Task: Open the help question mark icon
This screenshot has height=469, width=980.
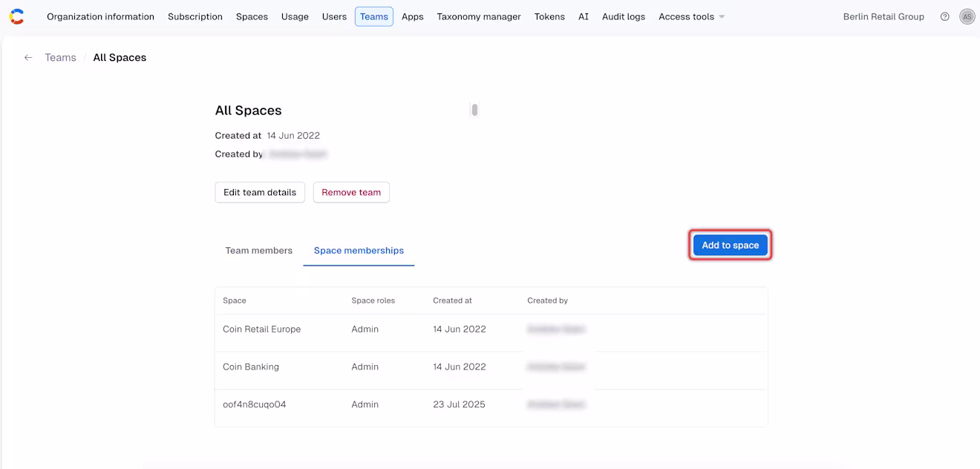Action: tap(944, 16)
